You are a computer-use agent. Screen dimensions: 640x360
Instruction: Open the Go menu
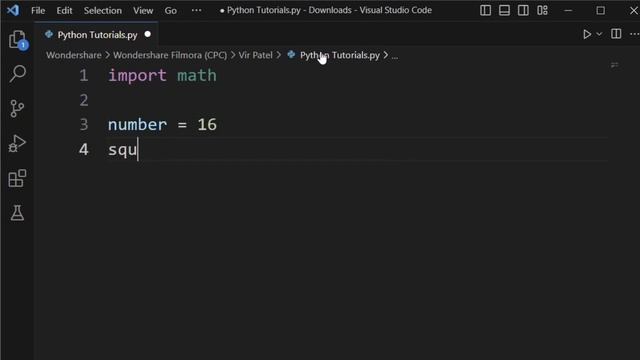(x=171, y=10)
